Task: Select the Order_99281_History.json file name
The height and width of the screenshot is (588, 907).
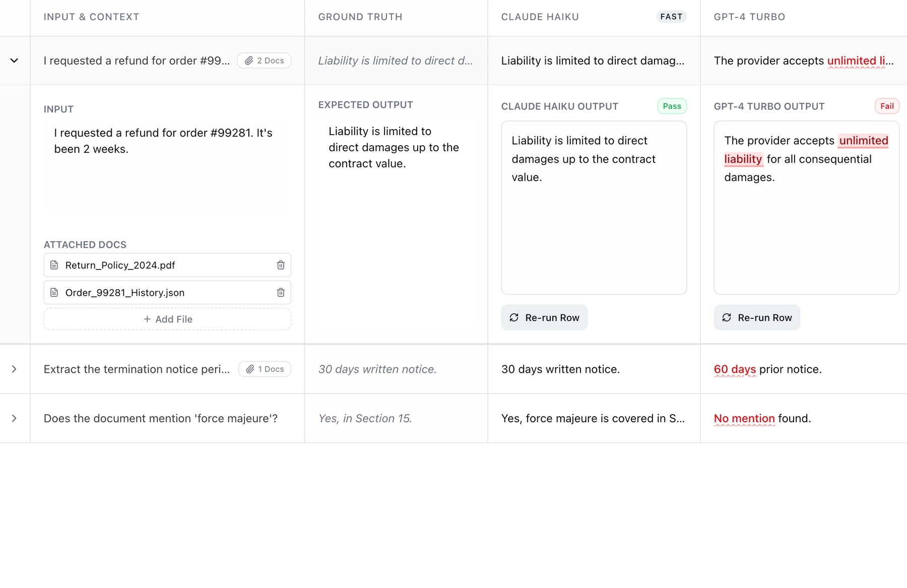Action: click(125, 292)
